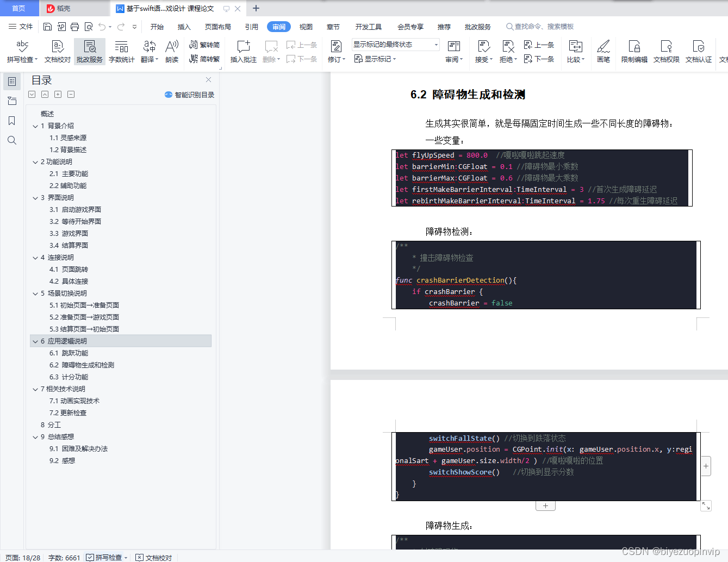Open the word count (字数统计) tool
Viewport: 728px width, 562px height.
pos(122,52)
